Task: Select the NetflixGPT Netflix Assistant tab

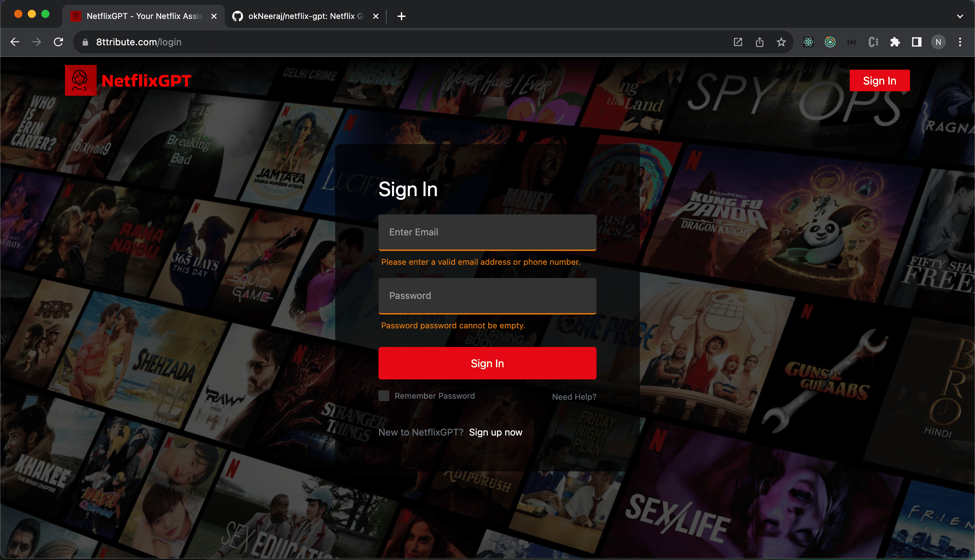Action: pyautogui.click(x=143, y=16)
